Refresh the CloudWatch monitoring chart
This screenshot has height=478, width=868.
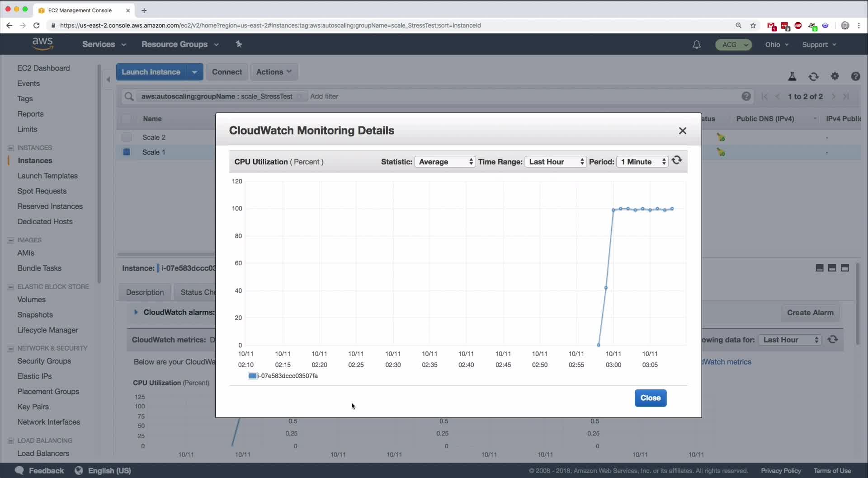(x=677, y=160)
